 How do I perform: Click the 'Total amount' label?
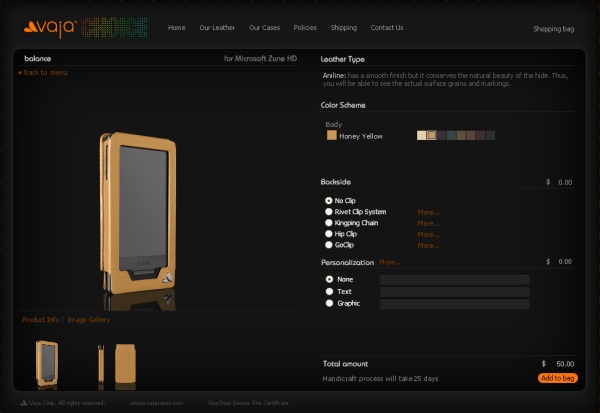click(x=346, y=364)
